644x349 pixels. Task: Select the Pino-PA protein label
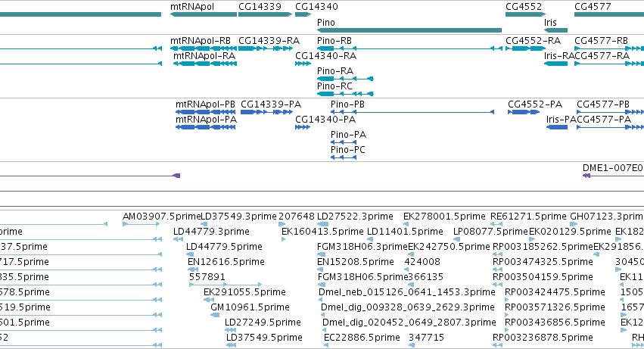tap(348, 135)
